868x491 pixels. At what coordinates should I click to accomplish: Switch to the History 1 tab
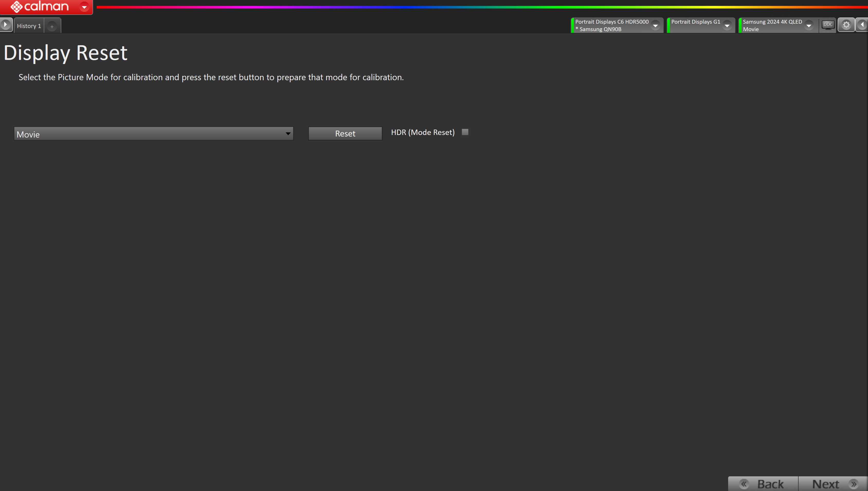29,26
